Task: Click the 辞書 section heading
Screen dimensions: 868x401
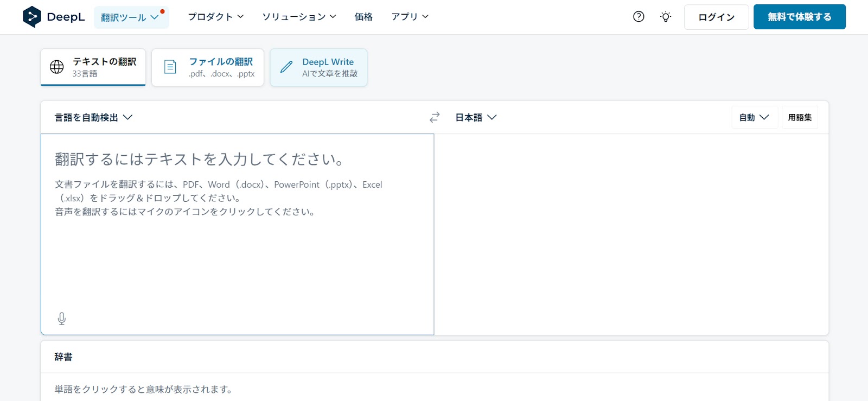Action: tap(63, 357)
